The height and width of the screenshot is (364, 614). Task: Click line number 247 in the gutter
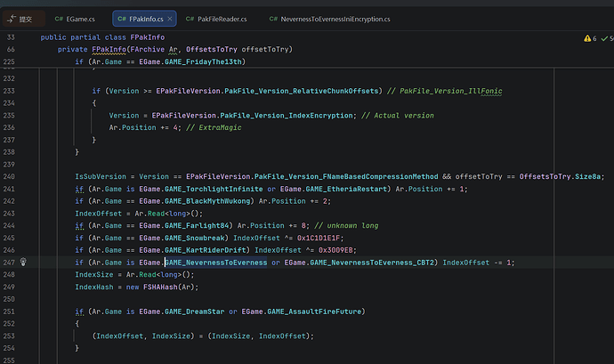[x=9, y=263]
